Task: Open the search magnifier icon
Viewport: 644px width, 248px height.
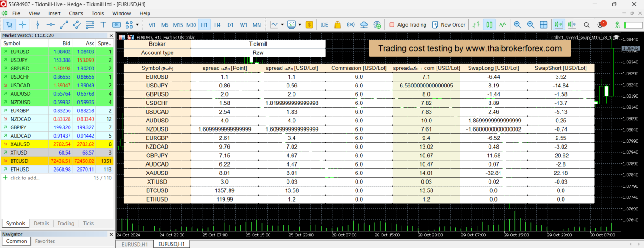Action: coord(586,25)
